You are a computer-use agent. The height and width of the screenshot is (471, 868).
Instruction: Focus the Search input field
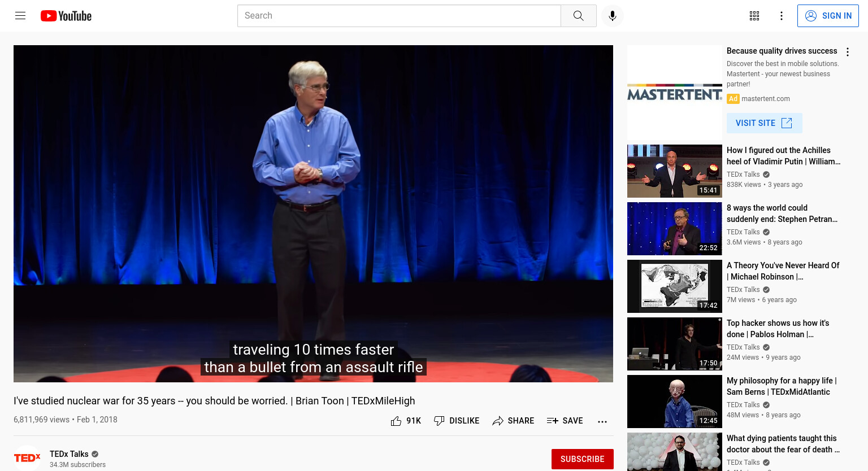[399, 16]
